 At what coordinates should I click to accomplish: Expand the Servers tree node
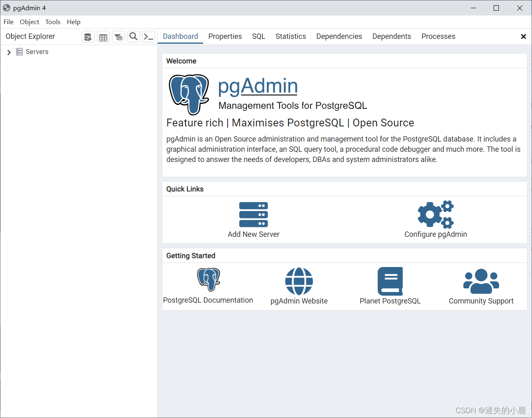pyautogui.click(x=9, y=52)
